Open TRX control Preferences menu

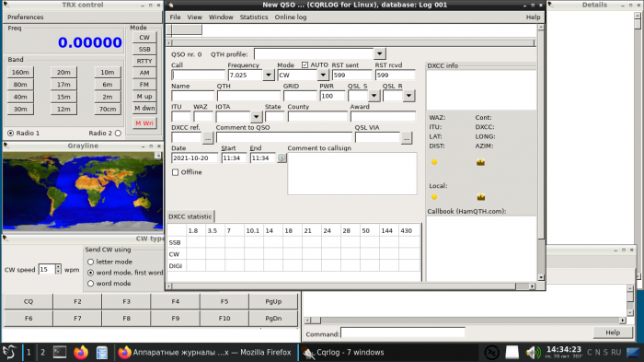click(x=25, y=17)
